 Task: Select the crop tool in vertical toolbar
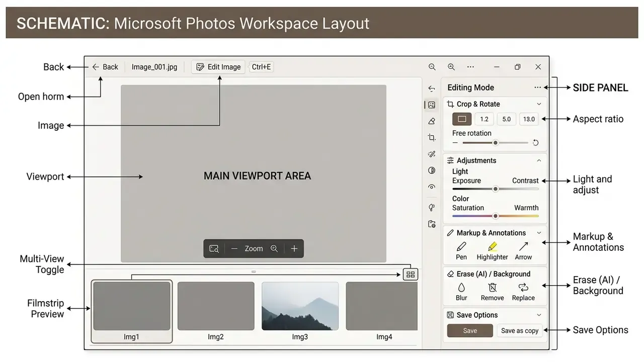431,137
